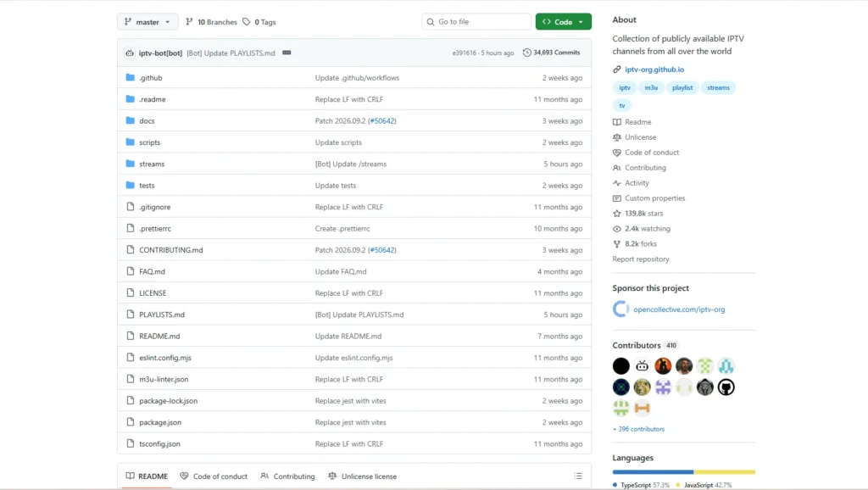The image size is (868, 490).
Task: Open '[Bot] Update /streams' commit message
Action: pos(351,164)
